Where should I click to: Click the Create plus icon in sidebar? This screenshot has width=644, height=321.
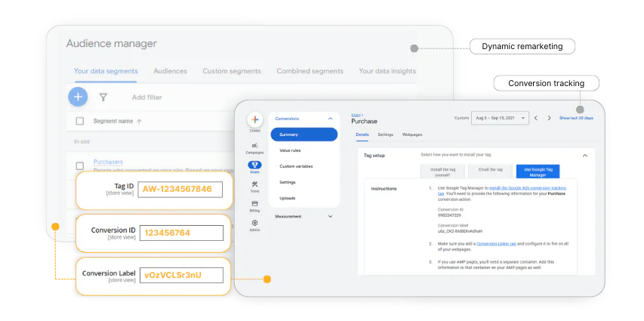click(254, 119)
